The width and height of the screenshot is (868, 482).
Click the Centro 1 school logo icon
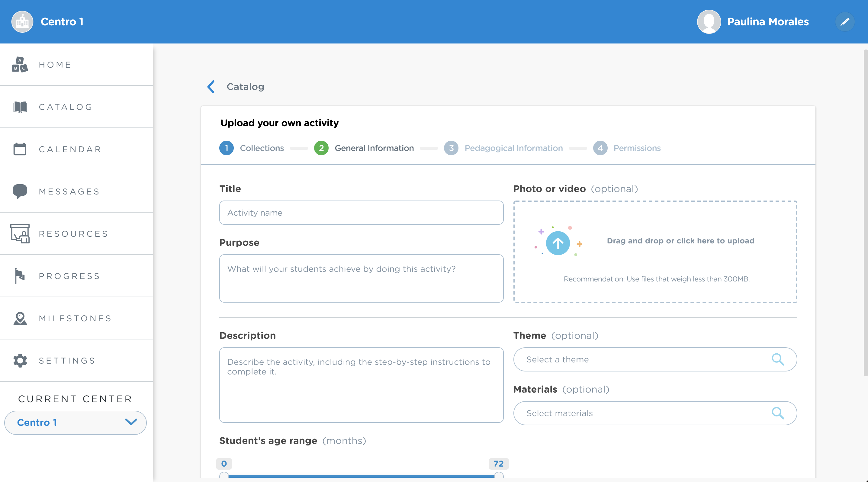22,21
